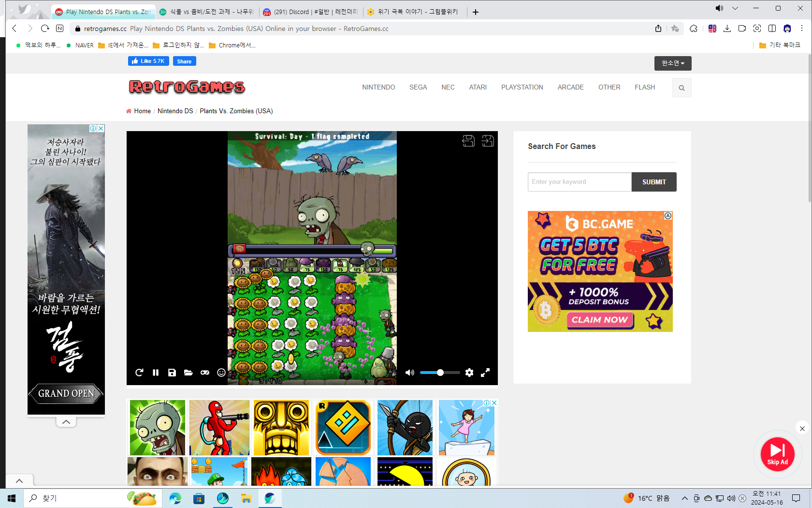
Task: Open the browser downloads icon
Action: [727, 29]
